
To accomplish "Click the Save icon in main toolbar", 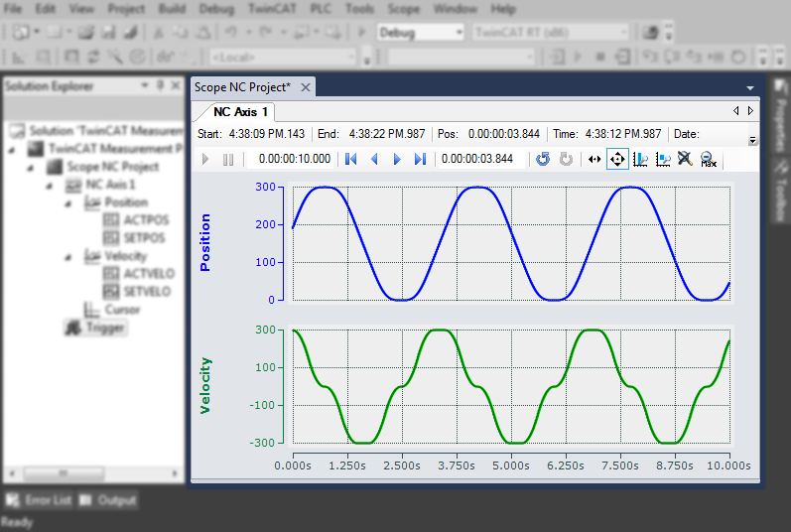I will tap(108, 33).
